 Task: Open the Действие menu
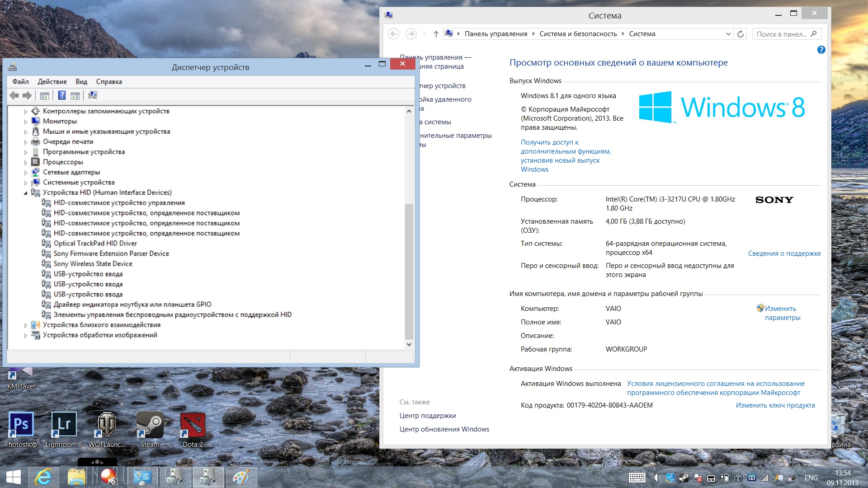coord(52,82)
